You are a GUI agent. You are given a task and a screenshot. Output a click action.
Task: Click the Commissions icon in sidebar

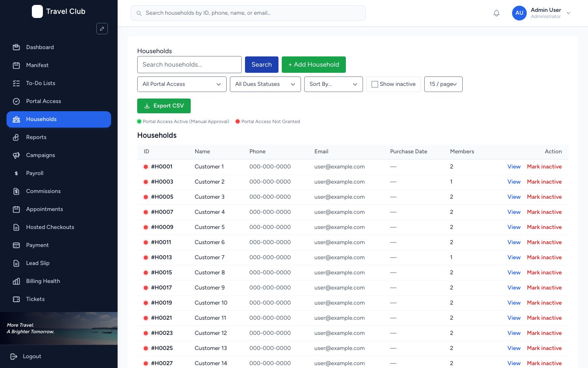pos(16,191)
